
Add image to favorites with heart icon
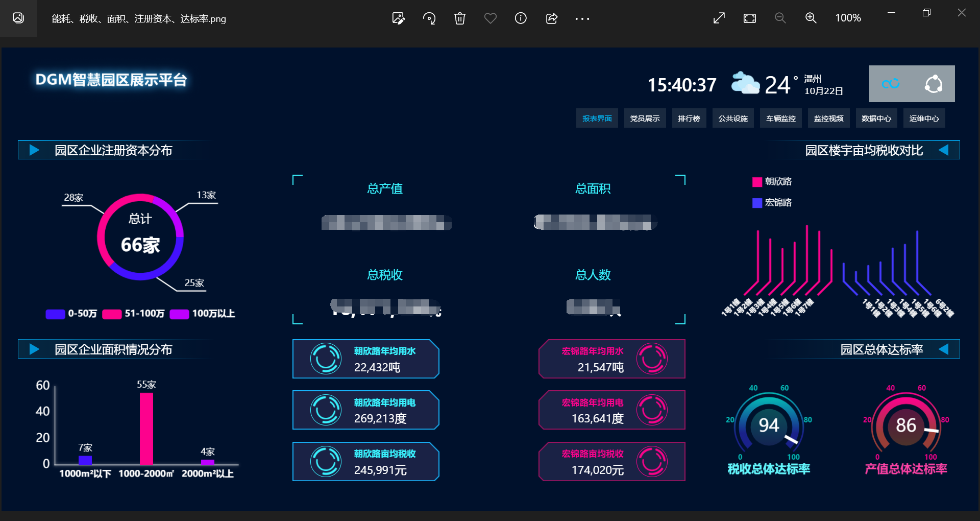click(x=490, y=18)
